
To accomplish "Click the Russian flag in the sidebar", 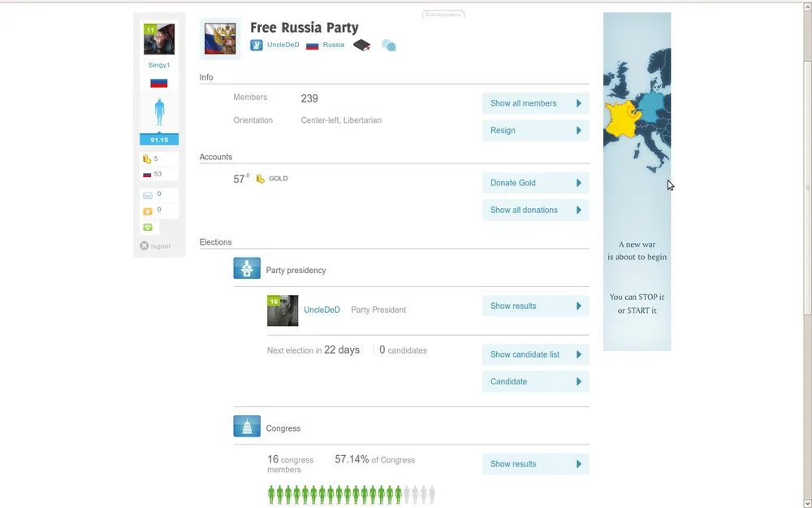I will [159, 83].
